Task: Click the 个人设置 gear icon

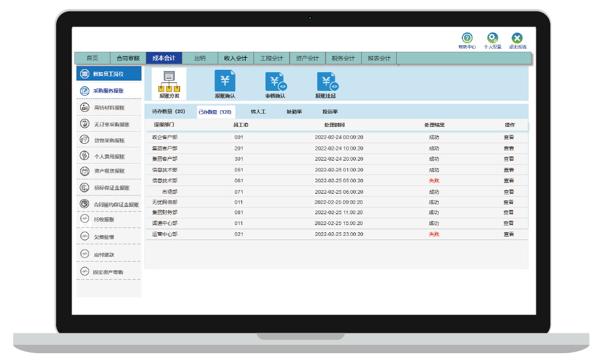Action: click(492, 39)
